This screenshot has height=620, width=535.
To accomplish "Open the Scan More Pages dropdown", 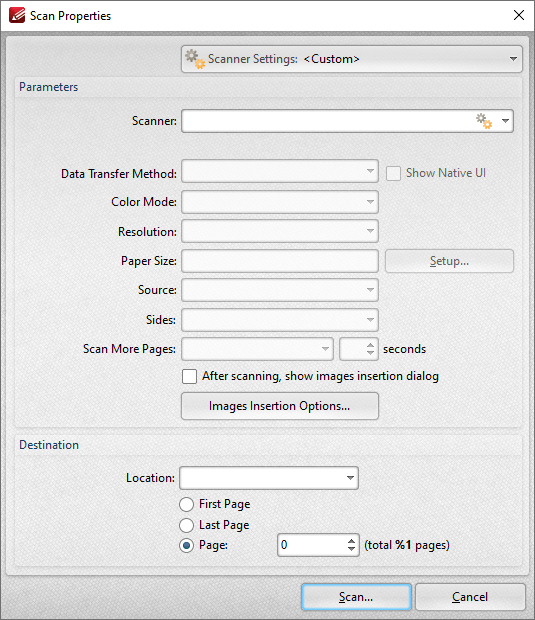I will tap(257, 349).
